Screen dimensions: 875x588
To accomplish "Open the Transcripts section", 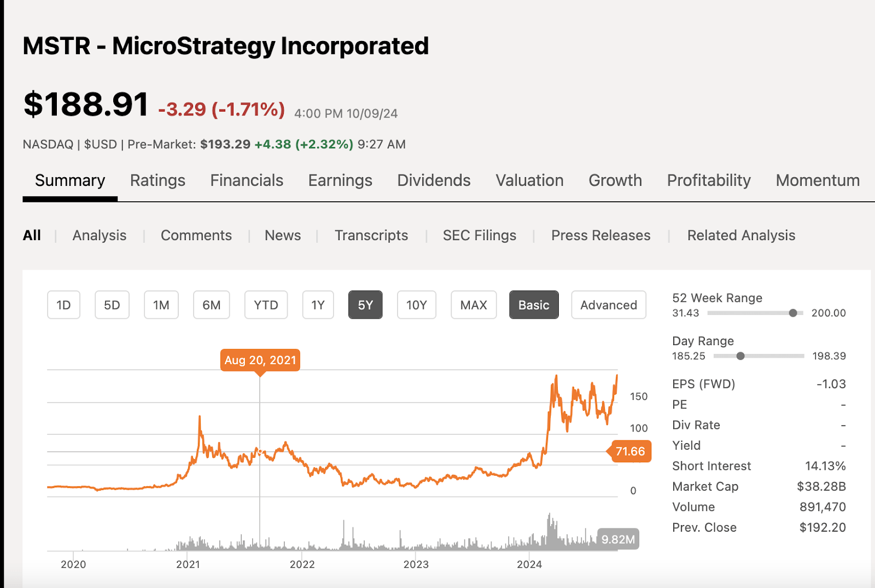I will click(x=371, y=235).
